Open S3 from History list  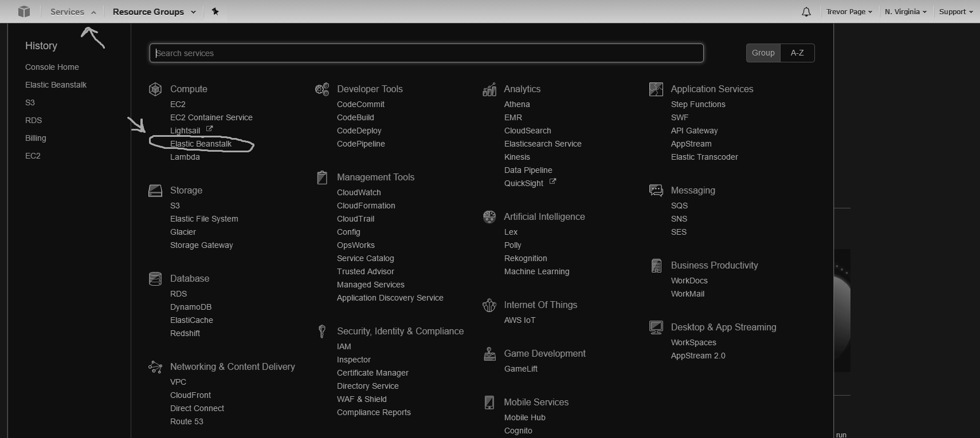pos(30,102)
